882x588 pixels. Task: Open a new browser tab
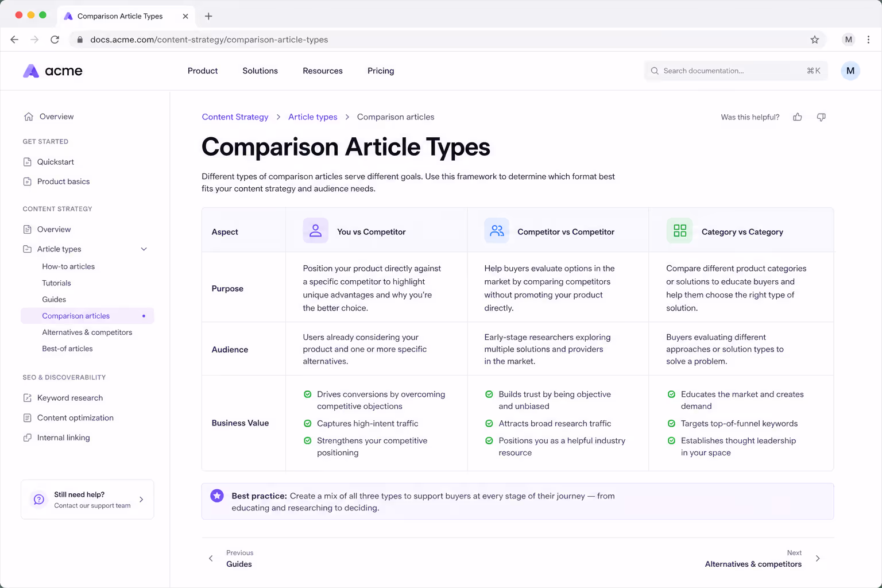[x=208, y=16]
